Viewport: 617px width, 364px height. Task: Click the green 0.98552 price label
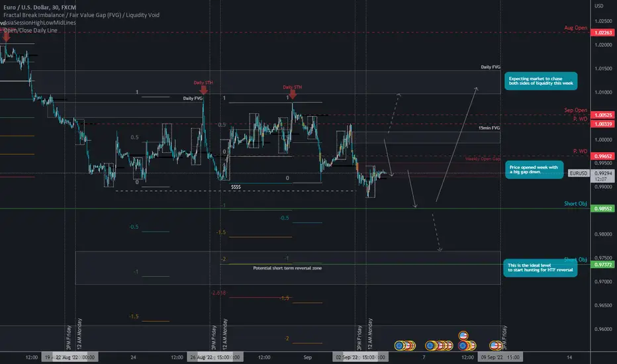click(x=603, y=208)
